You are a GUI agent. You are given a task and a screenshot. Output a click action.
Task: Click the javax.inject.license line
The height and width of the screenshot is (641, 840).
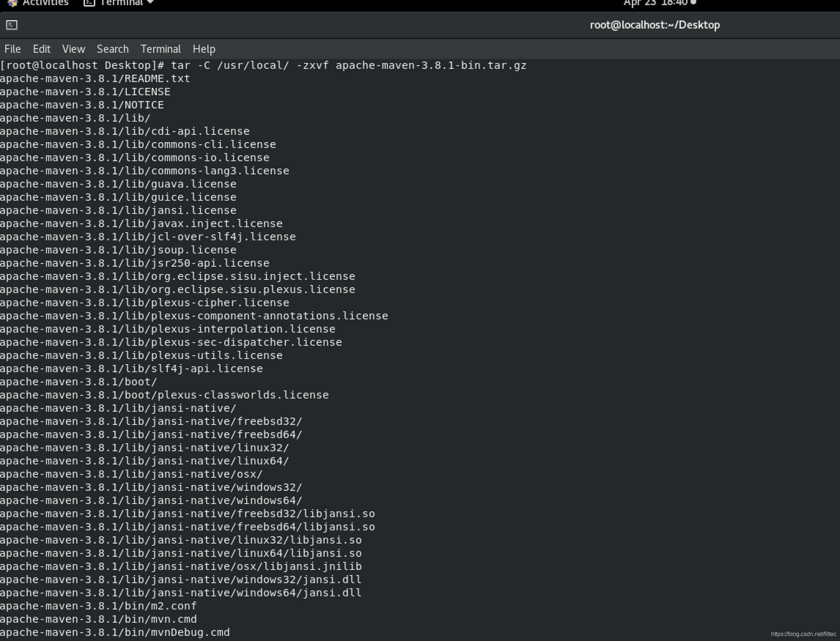141,223
